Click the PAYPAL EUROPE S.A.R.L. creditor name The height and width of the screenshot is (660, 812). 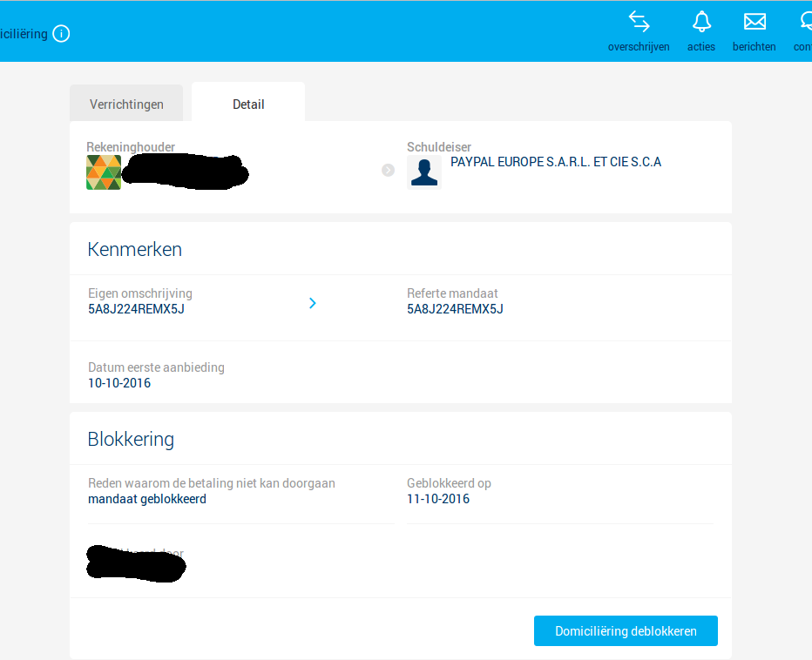(556, 162)
